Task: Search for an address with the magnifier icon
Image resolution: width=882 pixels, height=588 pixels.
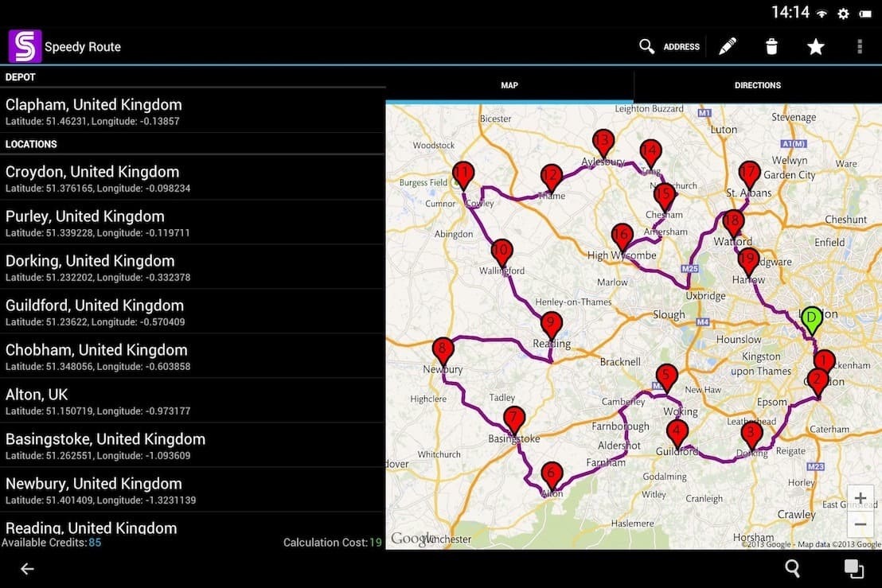Action: coord(647,46)
